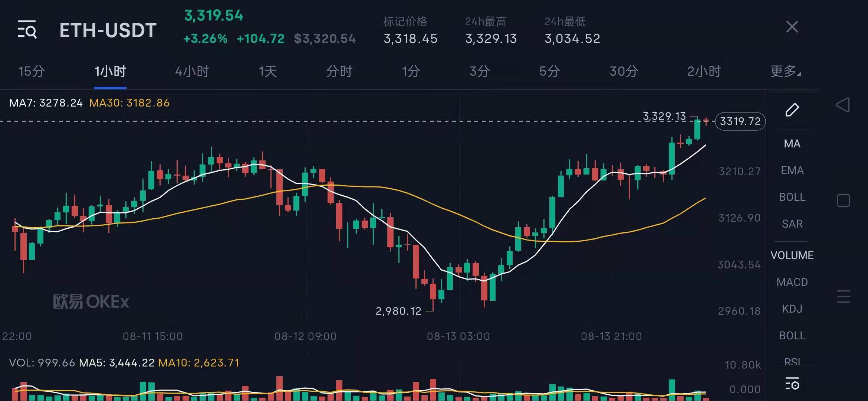Select the 30分 timeframe tab

pos(624,71)
